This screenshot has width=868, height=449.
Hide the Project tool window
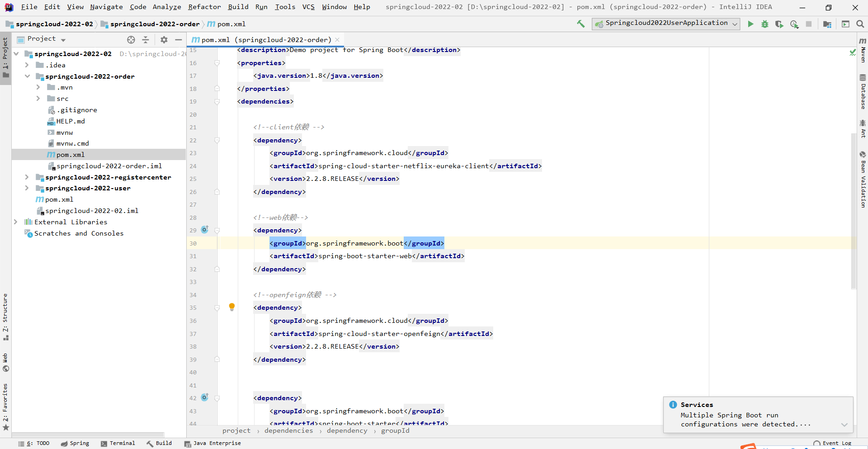(179, 40)
